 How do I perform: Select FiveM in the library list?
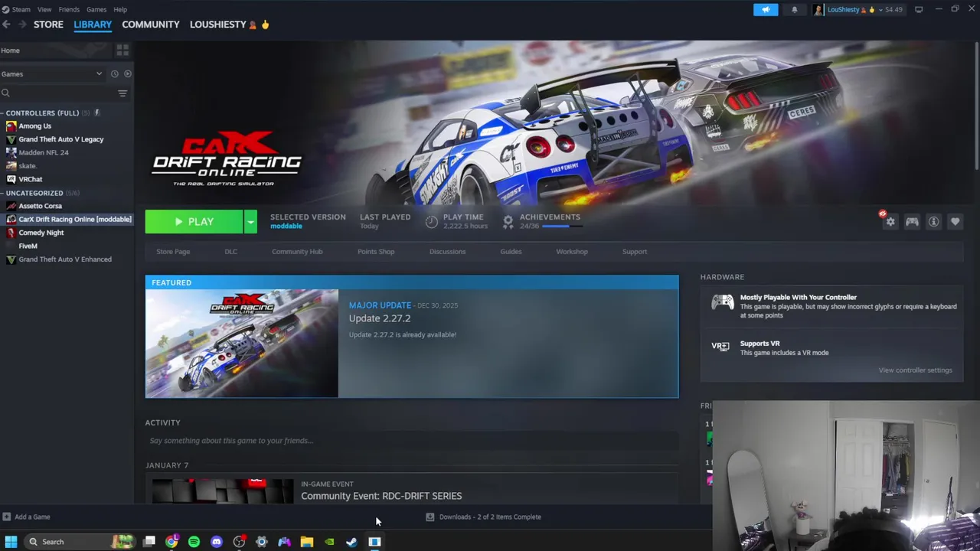28,246
